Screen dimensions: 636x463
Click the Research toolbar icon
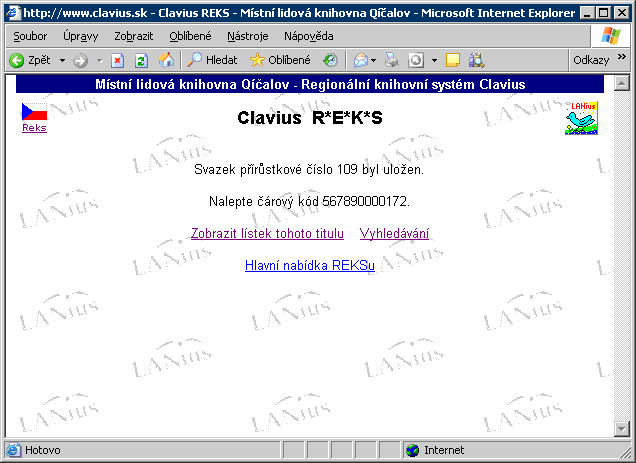476,60
